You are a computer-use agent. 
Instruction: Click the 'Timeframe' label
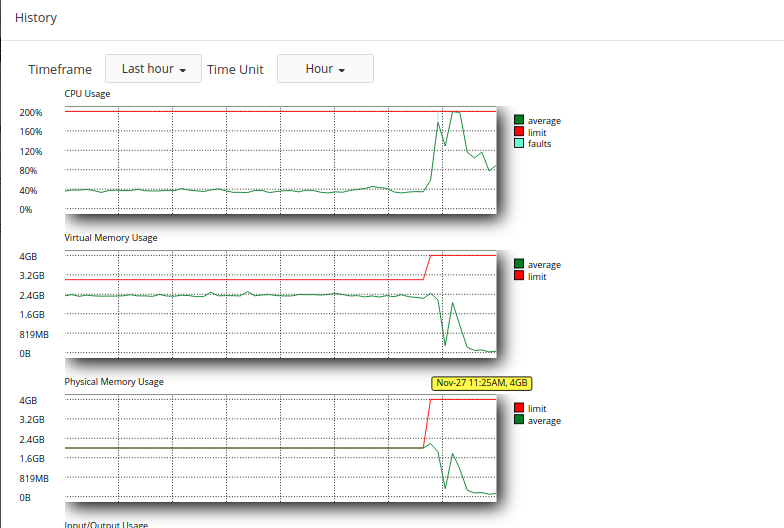(60, 70)
